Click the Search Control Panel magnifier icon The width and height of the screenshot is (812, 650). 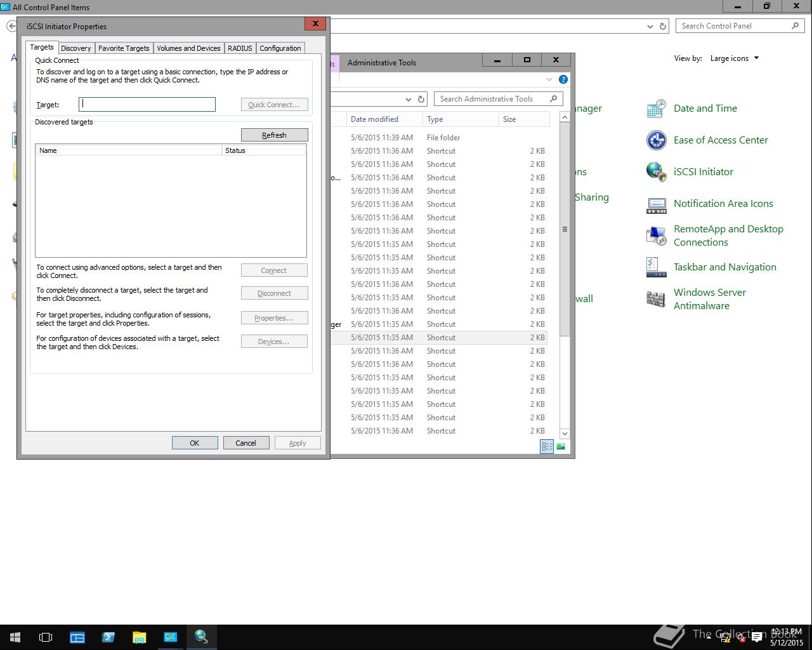(795, 26)
